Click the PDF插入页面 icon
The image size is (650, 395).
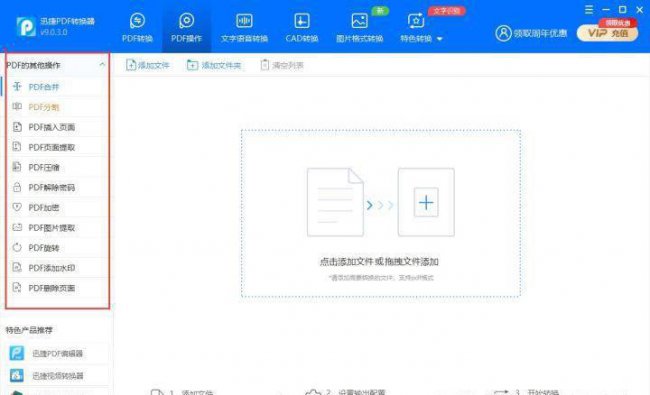point(17,127)
